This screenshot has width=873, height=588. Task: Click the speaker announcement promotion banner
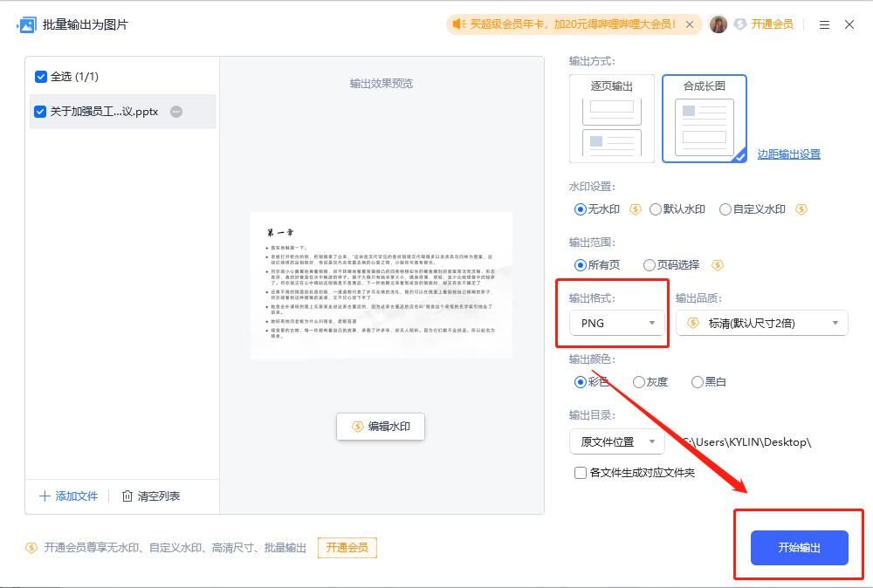(x=574, y=24)
